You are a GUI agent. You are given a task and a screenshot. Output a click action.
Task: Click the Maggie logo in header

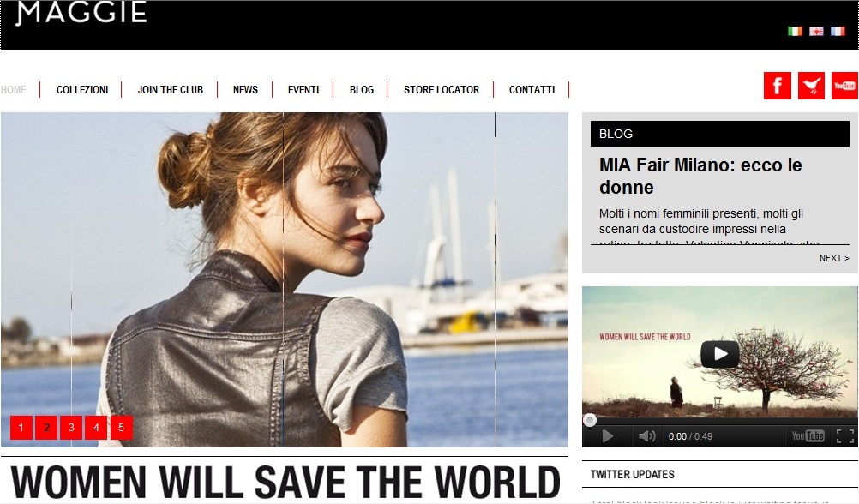tap(81, 13)
